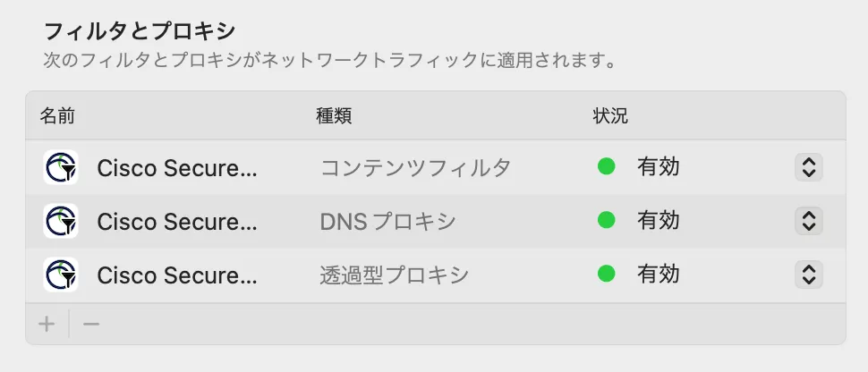
Task: Click Cisco Secure name in DNS proxy row
Action: (177, 221)
